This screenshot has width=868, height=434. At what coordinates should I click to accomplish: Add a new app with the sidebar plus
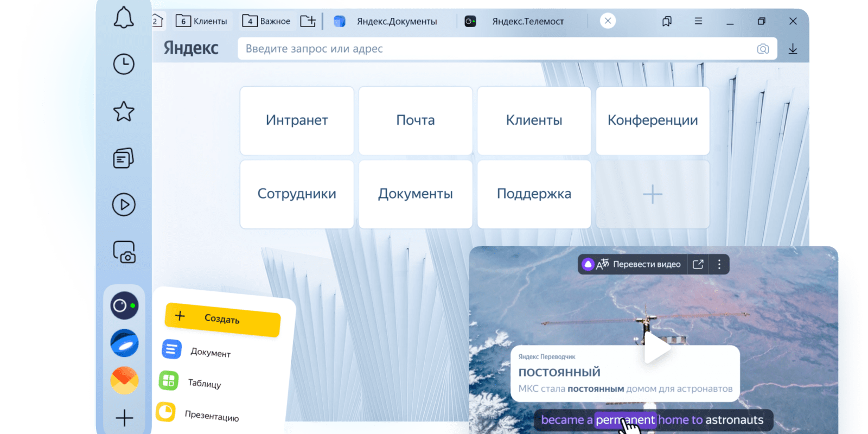pyautogui.click(x=124, y=418)
